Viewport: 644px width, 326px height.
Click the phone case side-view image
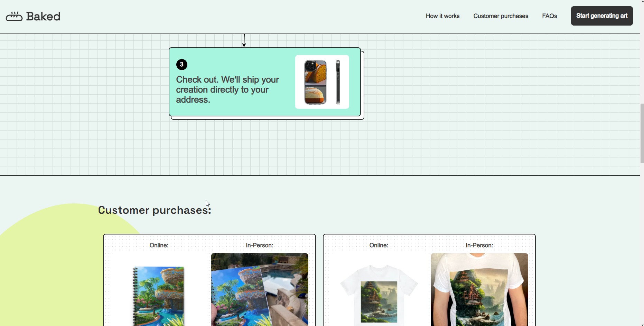coord(338,82)
